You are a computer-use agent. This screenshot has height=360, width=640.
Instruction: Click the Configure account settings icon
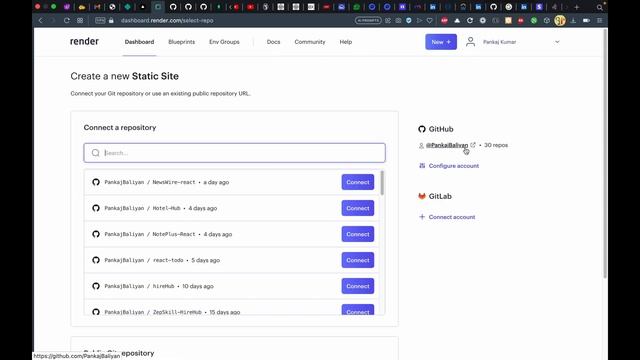coord(422,166)
